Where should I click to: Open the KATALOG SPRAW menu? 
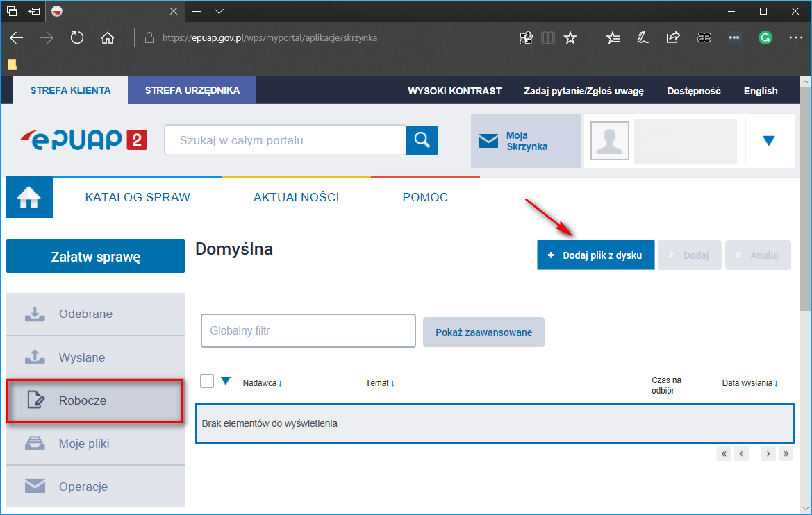click(x=138, y=197)
